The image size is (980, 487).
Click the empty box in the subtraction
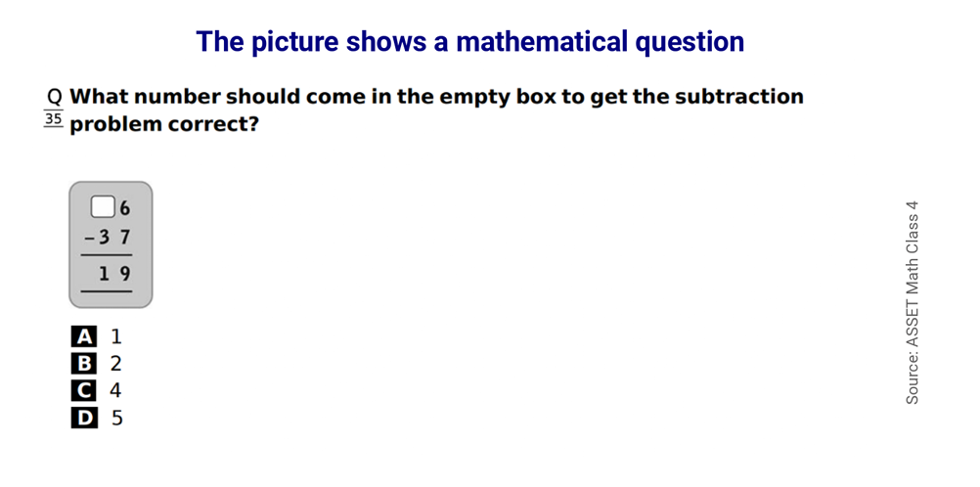[x=103, y=207]
